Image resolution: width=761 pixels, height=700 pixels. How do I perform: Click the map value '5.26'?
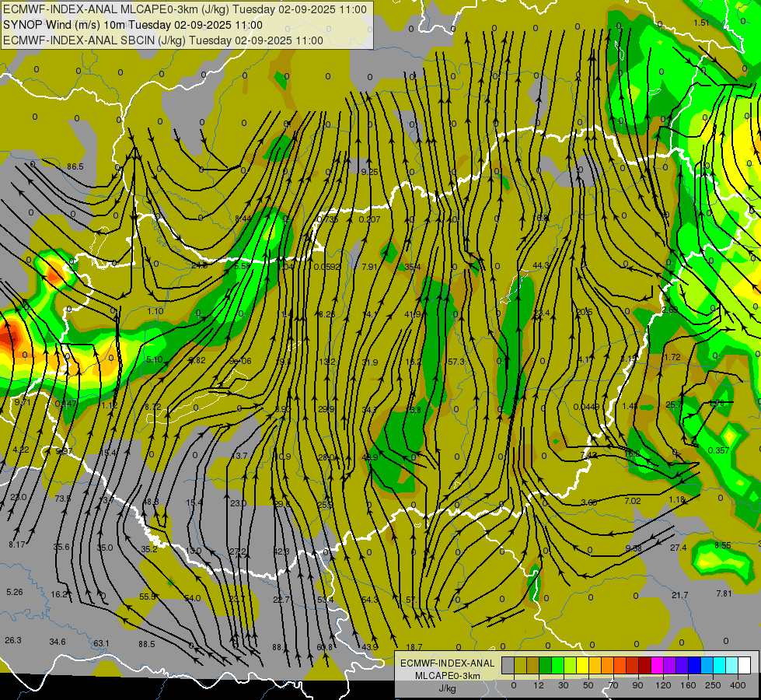point(15,592)
